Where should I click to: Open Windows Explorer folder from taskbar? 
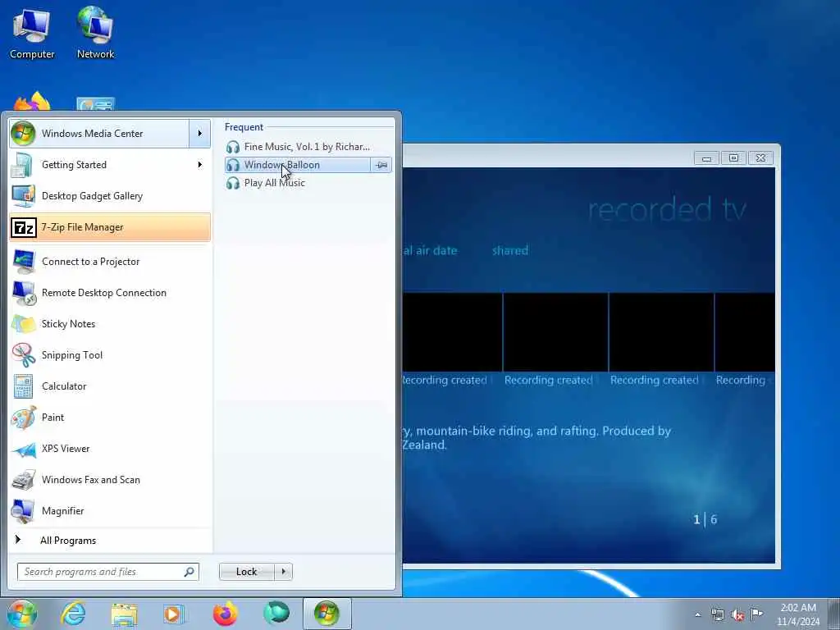pos(125,614)
